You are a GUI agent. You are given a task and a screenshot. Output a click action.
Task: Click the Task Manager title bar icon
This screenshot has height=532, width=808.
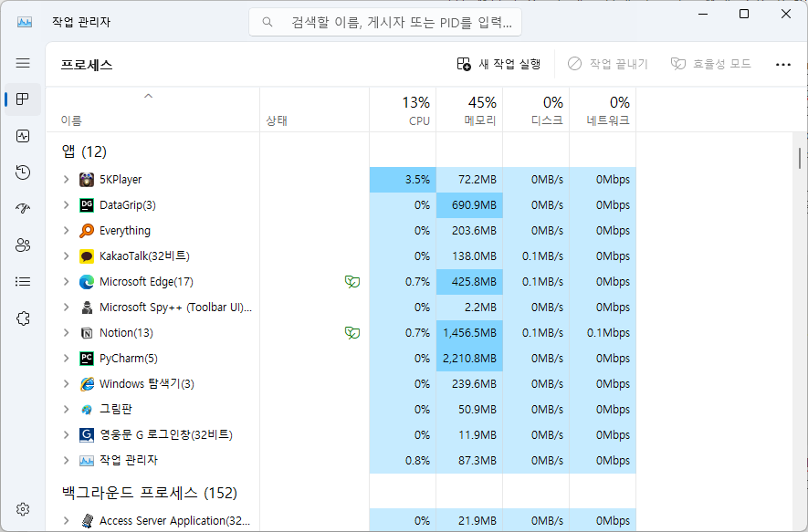[x=25, y=22]
